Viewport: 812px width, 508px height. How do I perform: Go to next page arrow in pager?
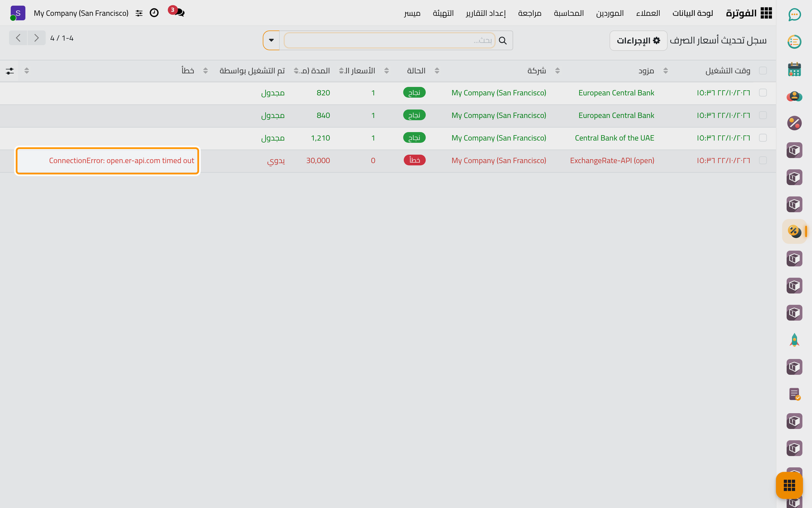[x=36, y=38]
